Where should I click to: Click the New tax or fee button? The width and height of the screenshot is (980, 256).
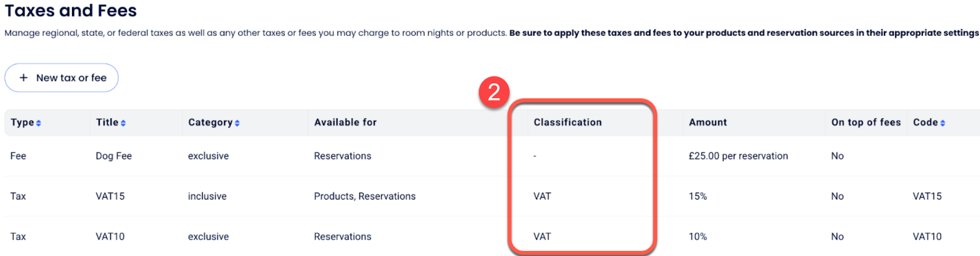[x=61, y=78]
